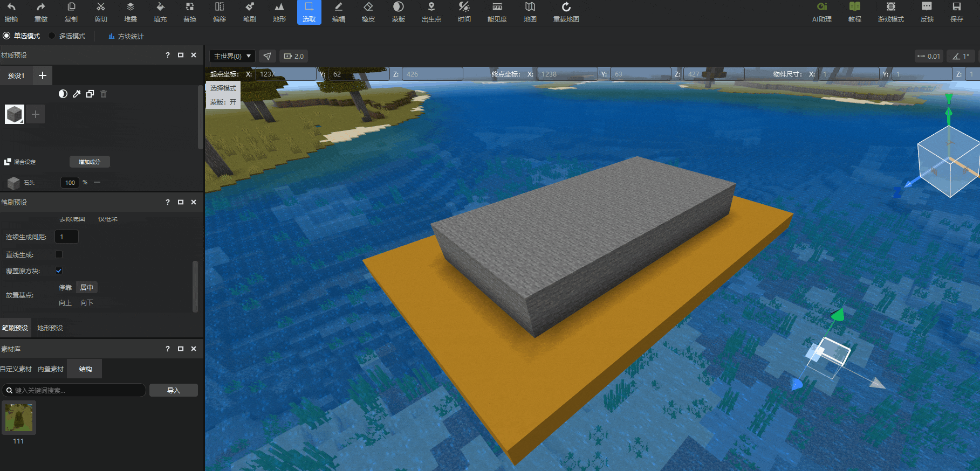The image size is (980, 471).
Task: Activate the 地形 terrain tool
Action: (x=279, y=12)
